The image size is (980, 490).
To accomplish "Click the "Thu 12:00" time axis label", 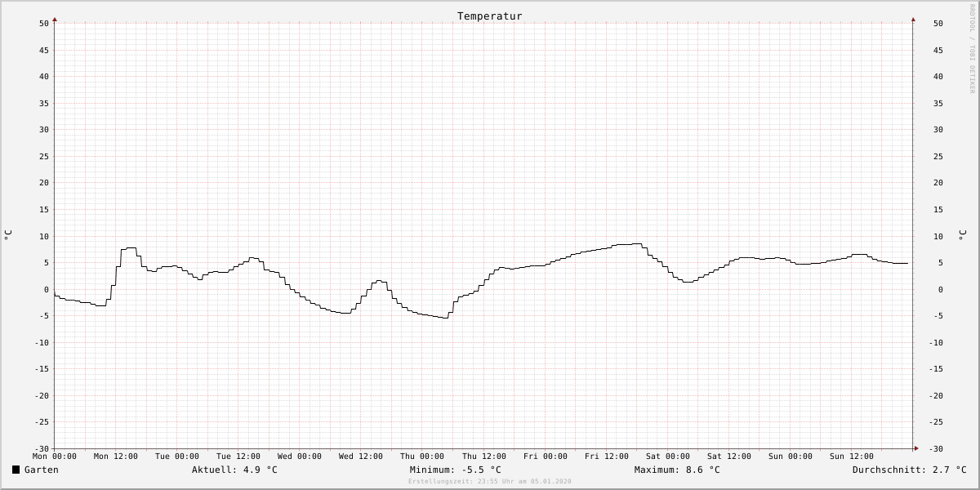I will coord(484,457).
